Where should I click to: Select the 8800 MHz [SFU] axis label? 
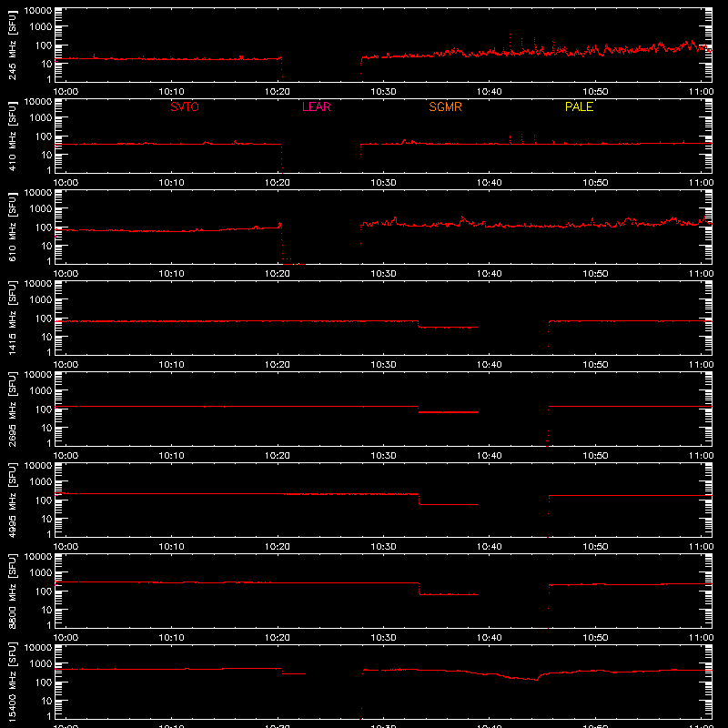click(13, 591)
